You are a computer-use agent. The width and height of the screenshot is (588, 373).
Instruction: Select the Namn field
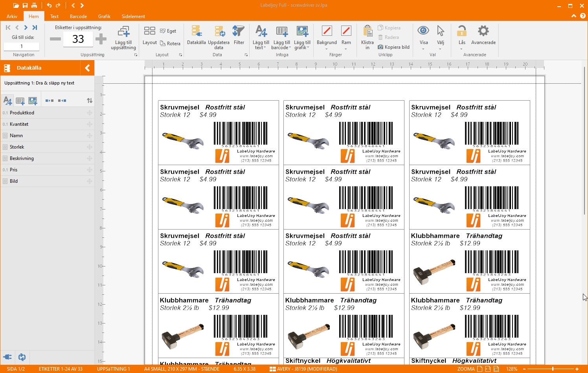[x=47, y=136]
